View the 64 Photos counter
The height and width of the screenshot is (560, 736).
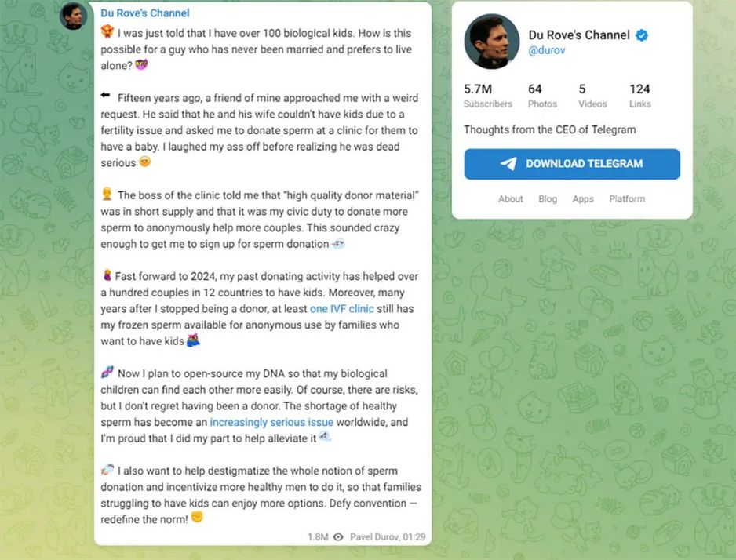[x=542, y=95]
